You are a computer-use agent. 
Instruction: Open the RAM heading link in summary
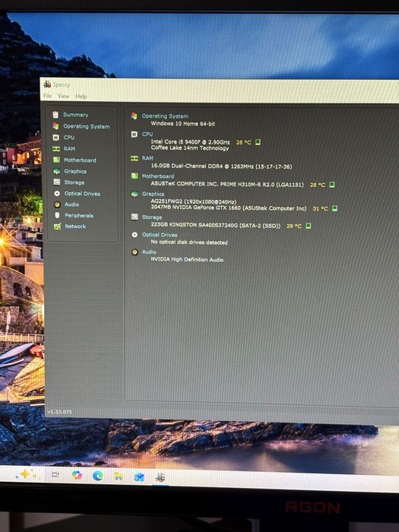(x=147, y=158)
